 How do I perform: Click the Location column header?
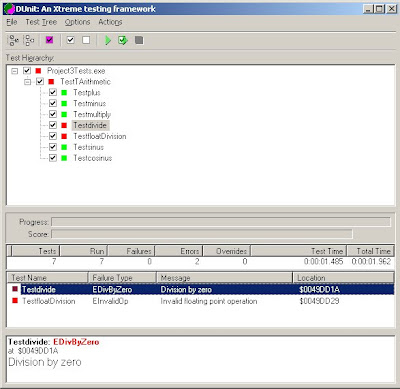[343, 278]
